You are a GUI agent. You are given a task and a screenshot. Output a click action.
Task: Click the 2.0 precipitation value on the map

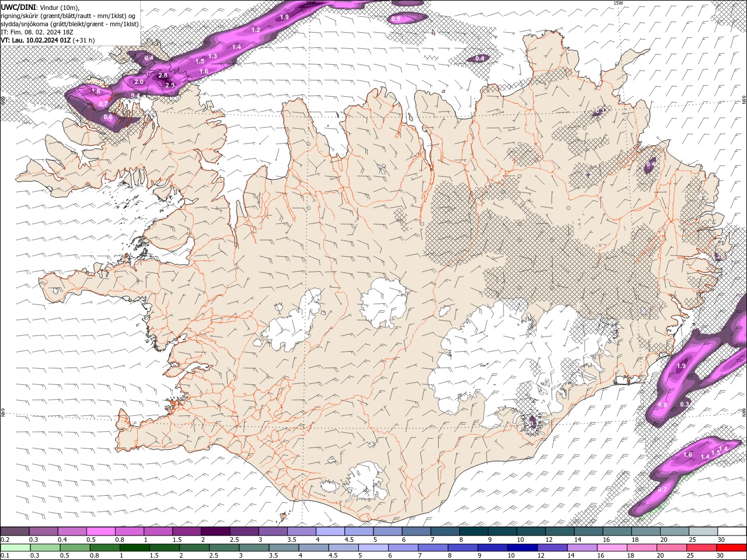[x=139, y=82]
